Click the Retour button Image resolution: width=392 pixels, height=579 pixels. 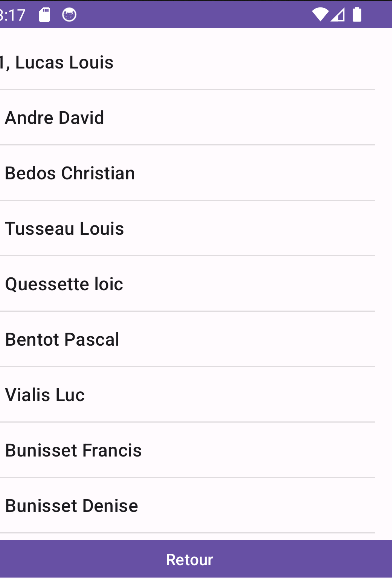click(196, 559)
